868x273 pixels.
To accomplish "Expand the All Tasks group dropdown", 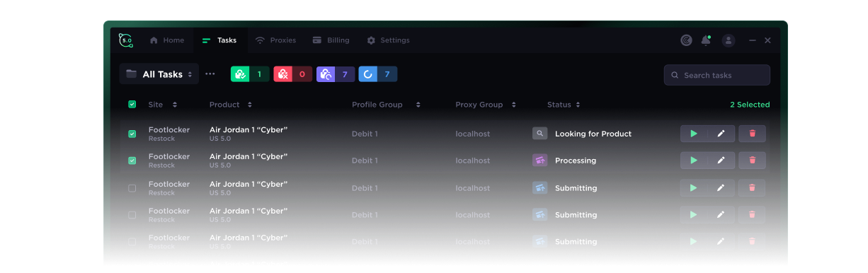I will [159, 74].
